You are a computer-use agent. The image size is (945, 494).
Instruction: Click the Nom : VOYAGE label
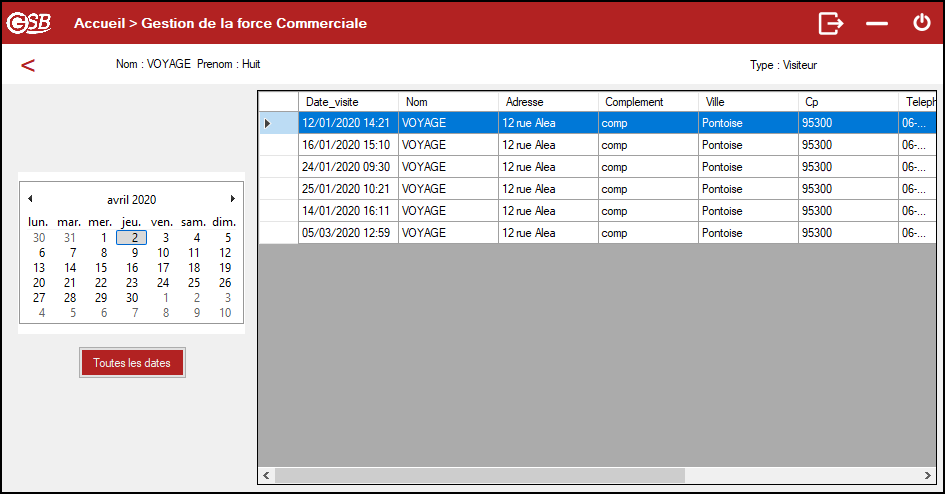[153, 64]
